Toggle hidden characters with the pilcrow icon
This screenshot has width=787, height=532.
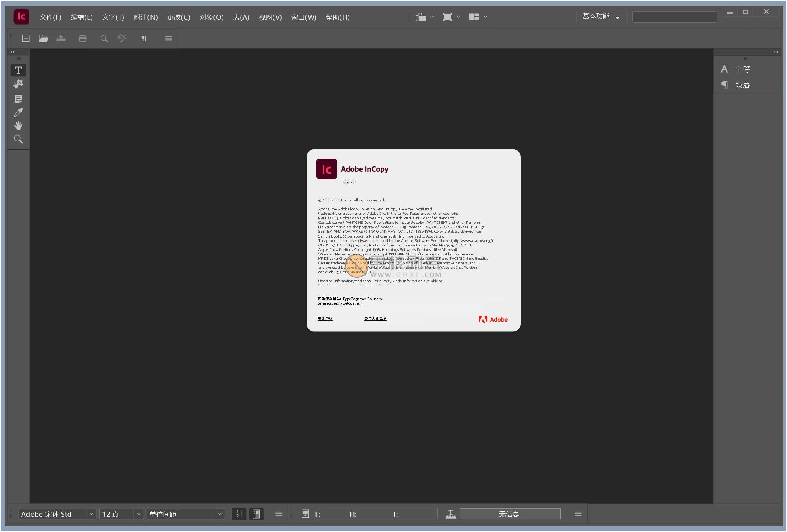[x=143, y=38]
